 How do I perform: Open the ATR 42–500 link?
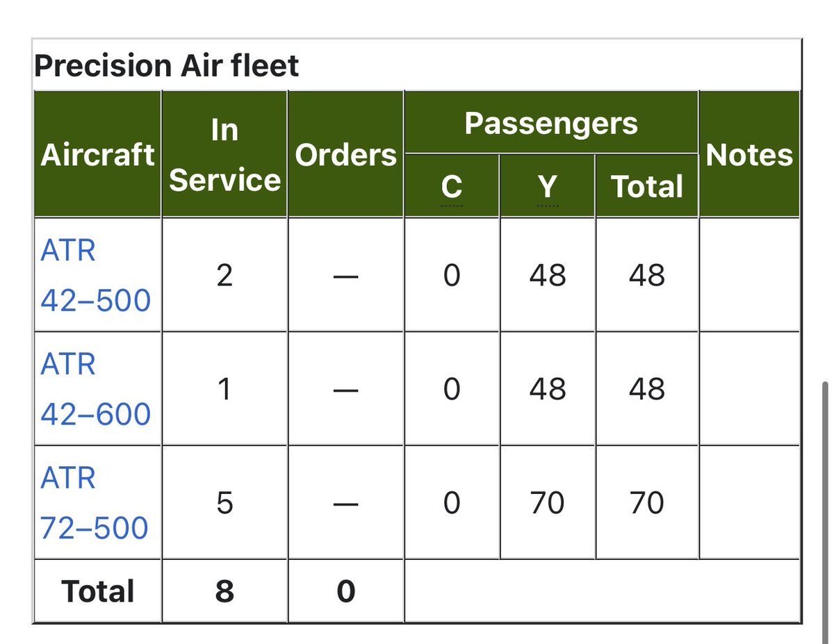tap(96, 275)
